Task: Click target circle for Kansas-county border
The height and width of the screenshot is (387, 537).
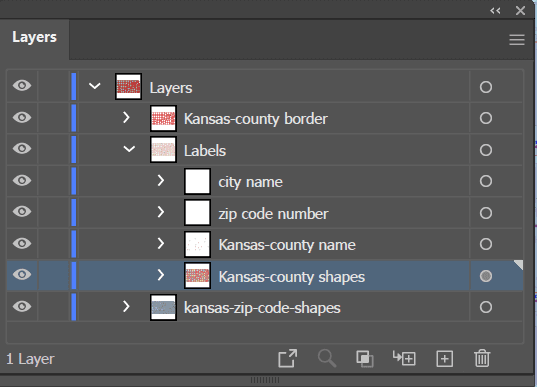Action: click(x=486, y=118)
